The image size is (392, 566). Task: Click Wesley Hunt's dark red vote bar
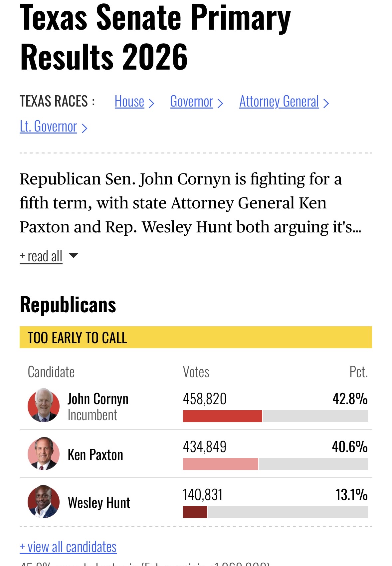tap(195, 512)
